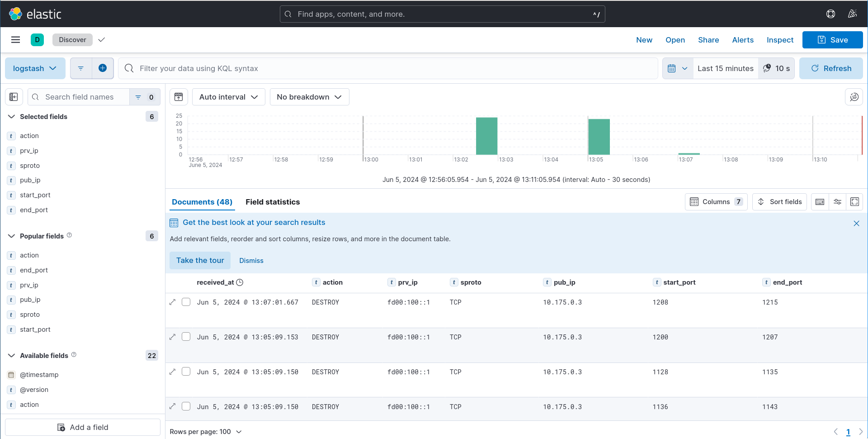
Task: Switch to Field statistics tab
Action: click(x=273, y=202)
